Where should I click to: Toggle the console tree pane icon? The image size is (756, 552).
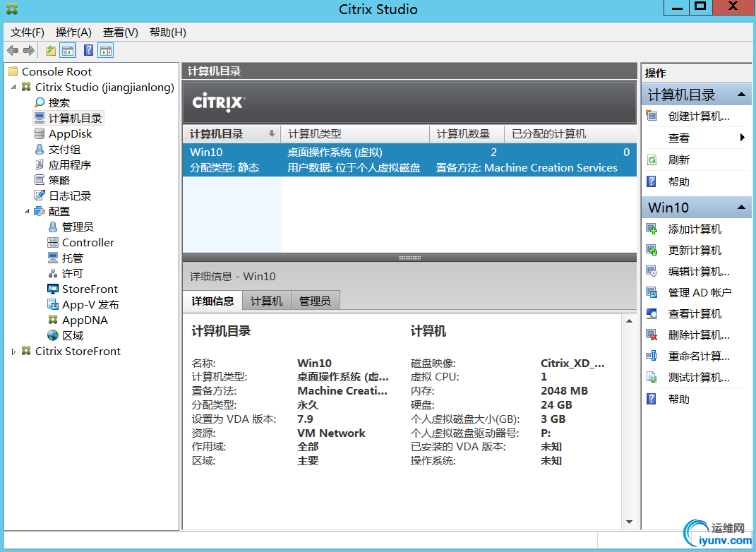68,50
